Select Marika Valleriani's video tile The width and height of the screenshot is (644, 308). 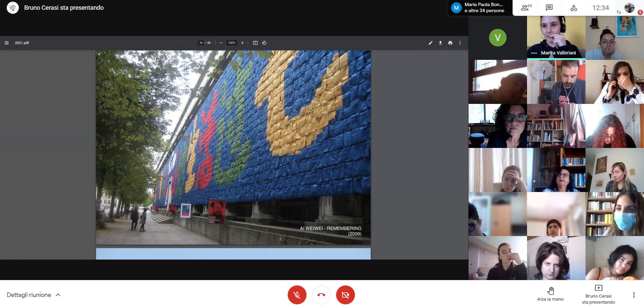(x=556, y=37)
